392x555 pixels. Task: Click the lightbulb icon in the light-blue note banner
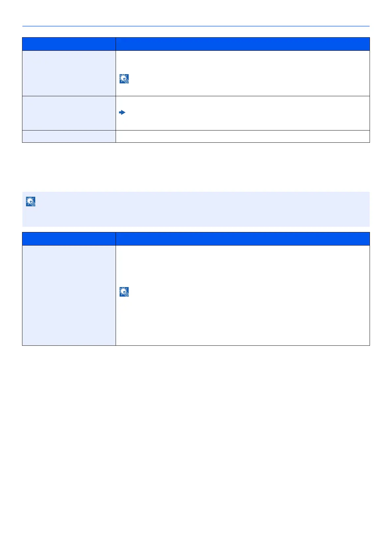[x=31, y=202]
